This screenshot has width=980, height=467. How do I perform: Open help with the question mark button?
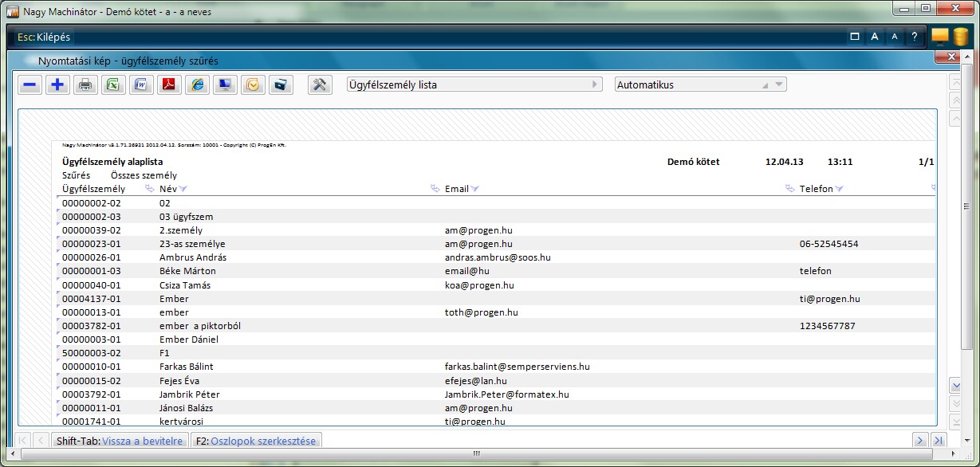tap(914, 37)
